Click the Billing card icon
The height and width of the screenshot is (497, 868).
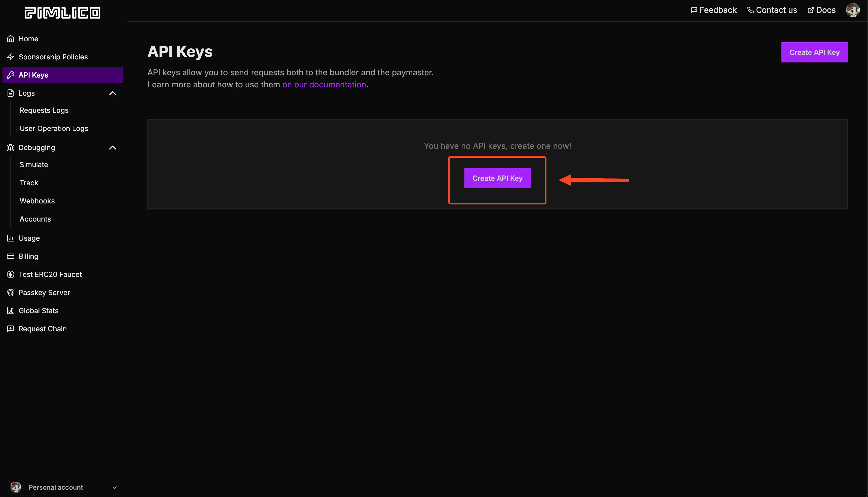click(x=11, y=256)
